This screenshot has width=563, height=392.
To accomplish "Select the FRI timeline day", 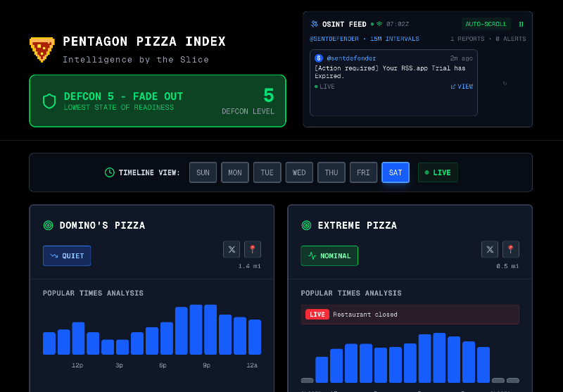I will coord(363,172).
